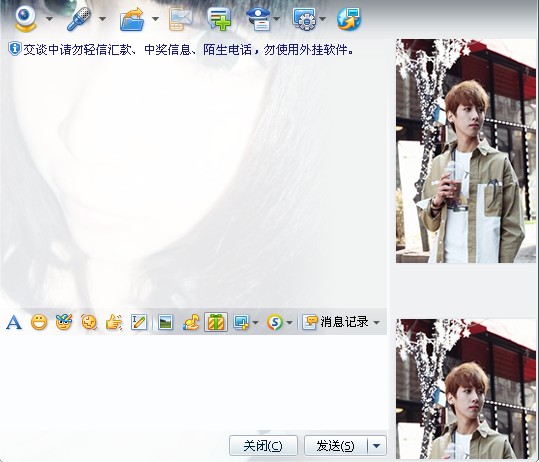
Task: Open the send file folder icon
Action: (132, 20)
